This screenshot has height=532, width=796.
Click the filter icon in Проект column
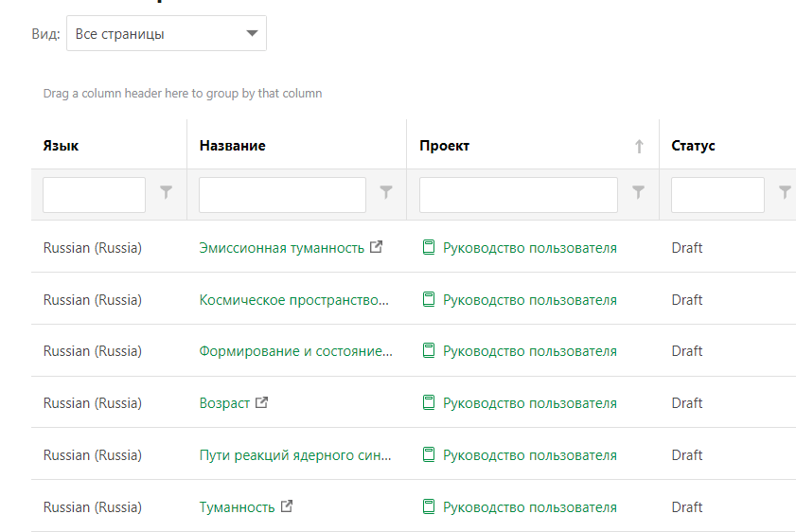pyautogui.click(x=639, y=193)
